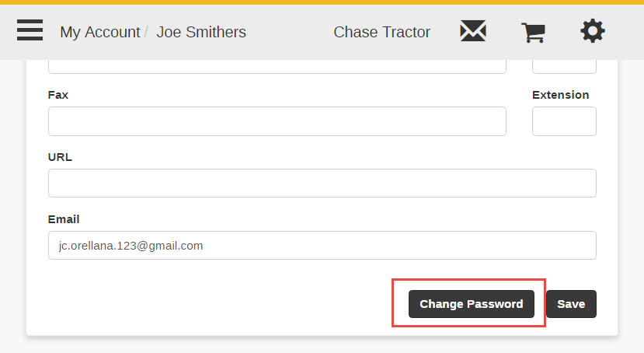
Task: Click the Fax label
Action: (x=58, y=95)
